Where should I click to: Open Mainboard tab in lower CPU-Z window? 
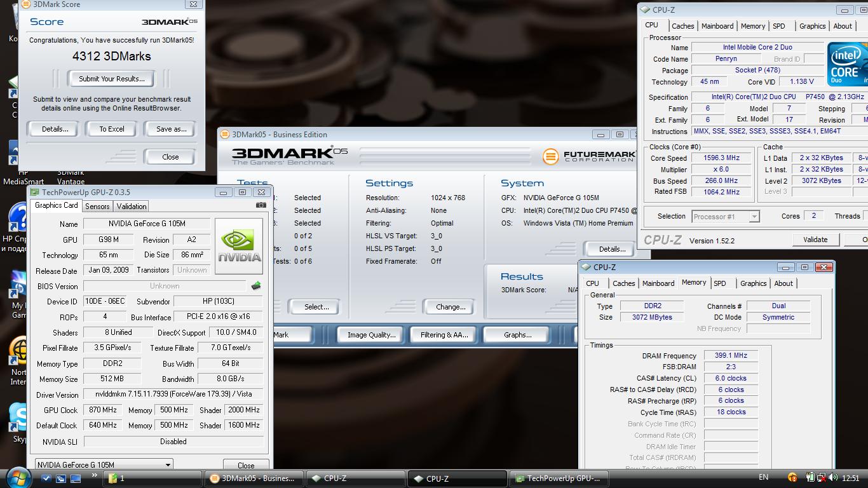pyautogui.click(x=658, y=283)
